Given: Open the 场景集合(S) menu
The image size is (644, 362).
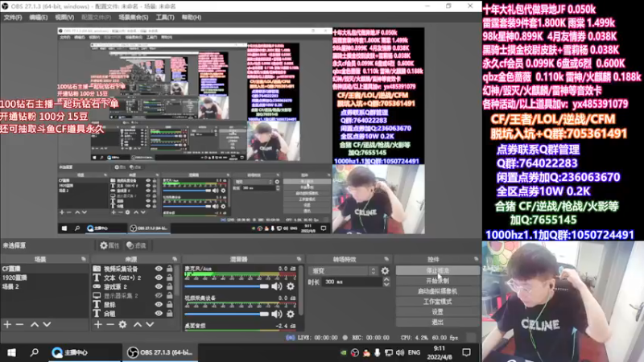Looking at the screenshot, I should [x=134, y=18].
